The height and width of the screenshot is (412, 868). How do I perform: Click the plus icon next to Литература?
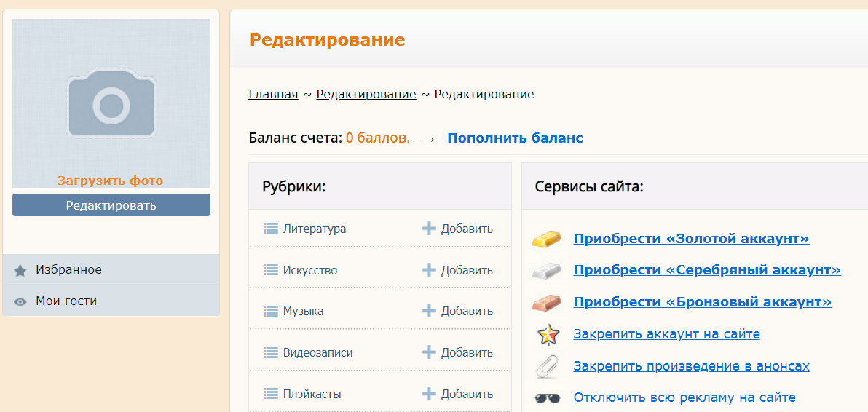[429, 229]
